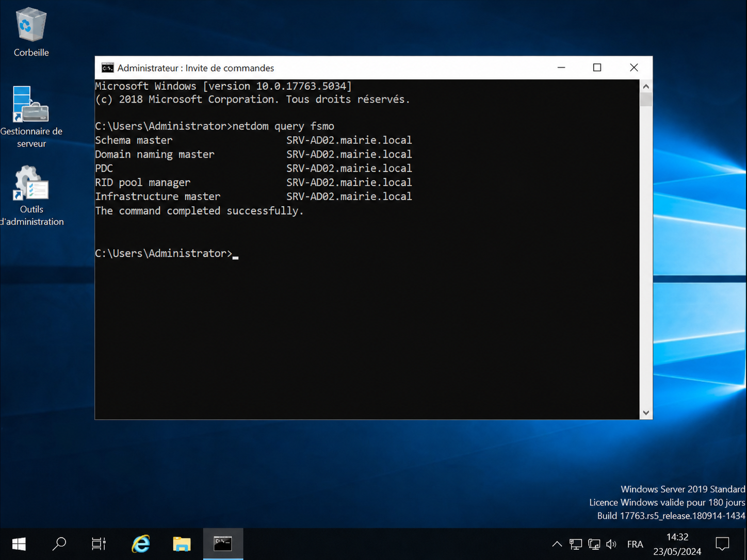Open the taskbar search magnifier
The width and height of the screenshot is (747, 560).
pyautogui.click(x=59, y=544)
